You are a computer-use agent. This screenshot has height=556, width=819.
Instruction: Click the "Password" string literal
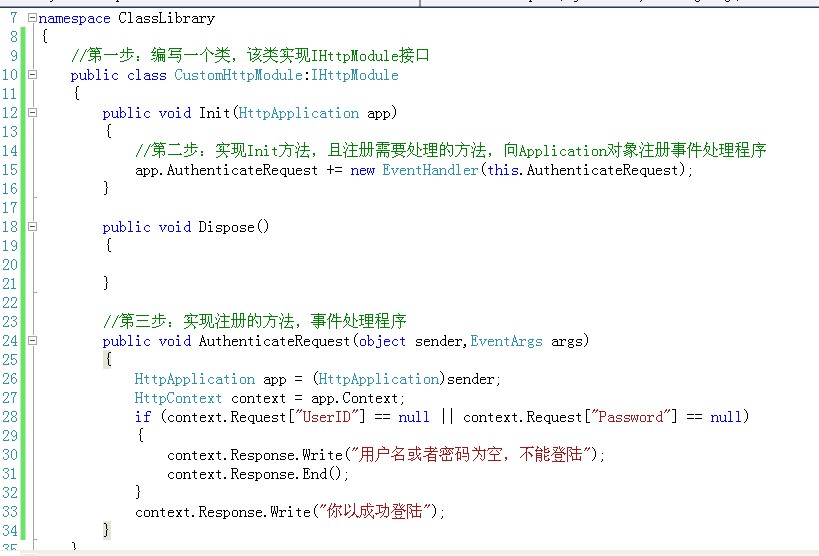(x=631, y=417)
